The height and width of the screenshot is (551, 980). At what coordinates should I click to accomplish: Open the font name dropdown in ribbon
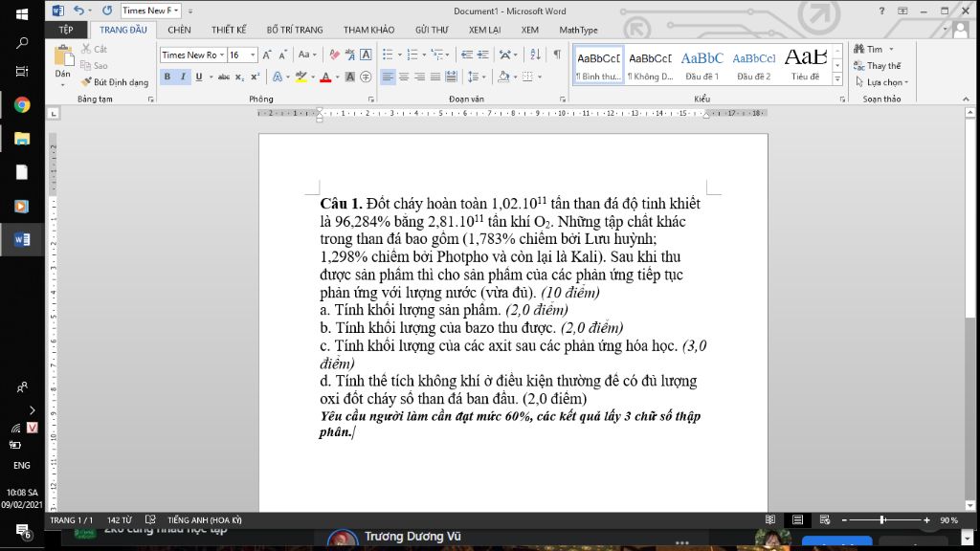(221, 55)
